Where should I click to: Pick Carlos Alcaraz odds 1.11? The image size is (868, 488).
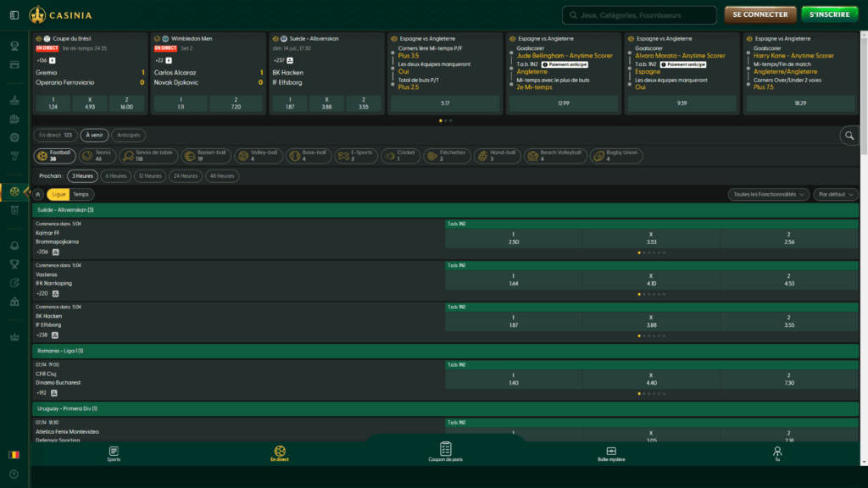point(181,103)
